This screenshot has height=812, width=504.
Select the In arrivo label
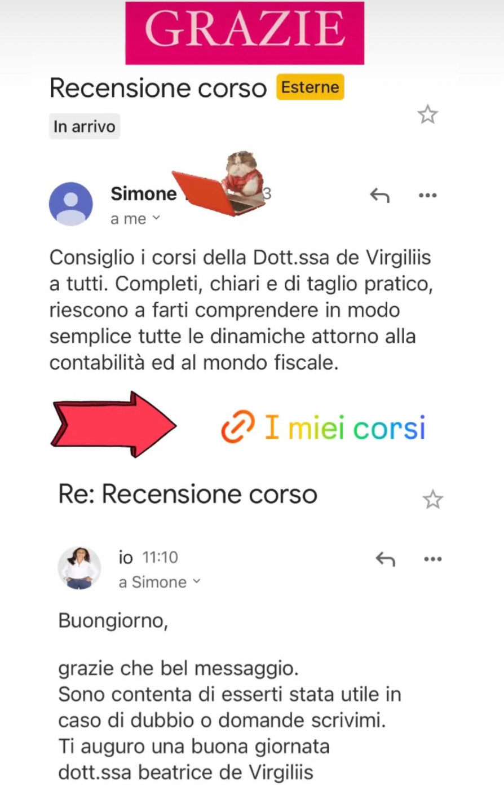(x=85, y=126)
